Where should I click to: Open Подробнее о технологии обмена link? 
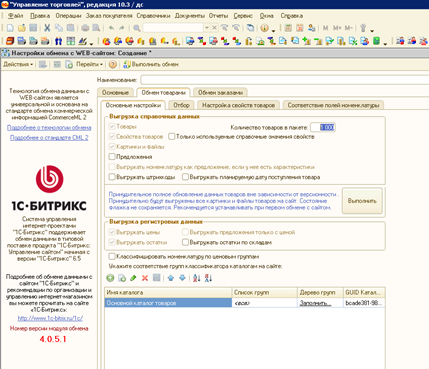point(49,128)
